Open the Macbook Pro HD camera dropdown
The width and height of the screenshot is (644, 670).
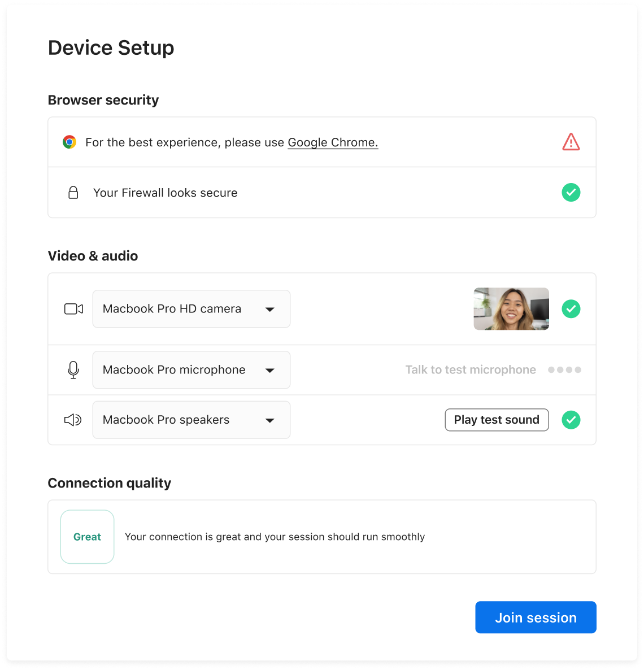[x=192, y=309]
